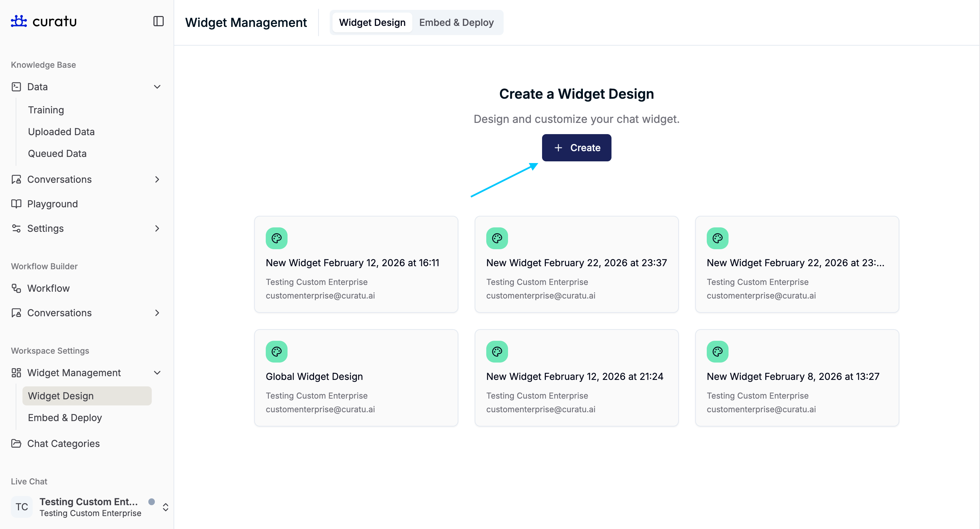980x529 pixels.
Task: Click the Settings sliders icon
Action: click(16, 228)
